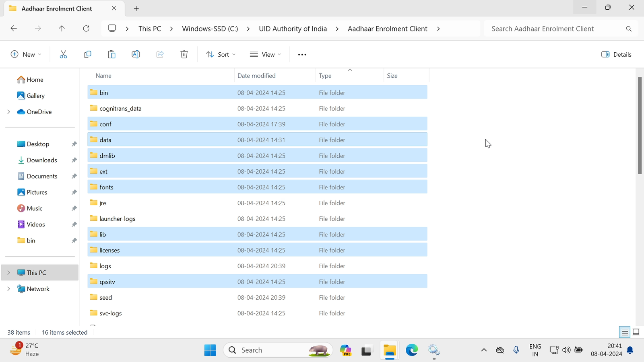Click File Explorer icon in taskbar

coord(390,350)
